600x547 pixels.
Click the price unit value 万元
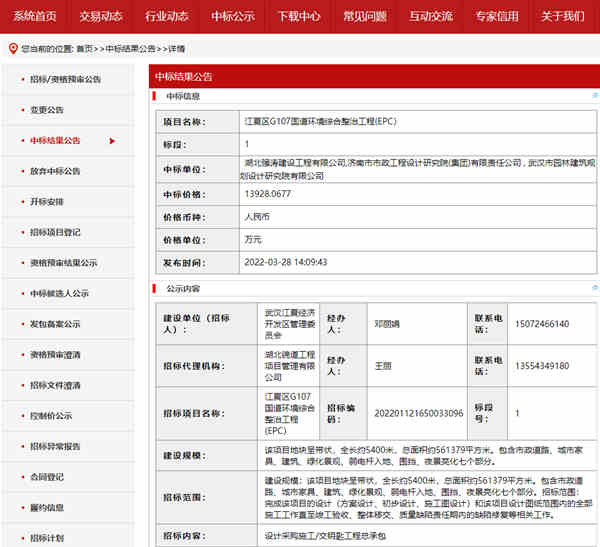pyautogui.click(x=253, y=240)
